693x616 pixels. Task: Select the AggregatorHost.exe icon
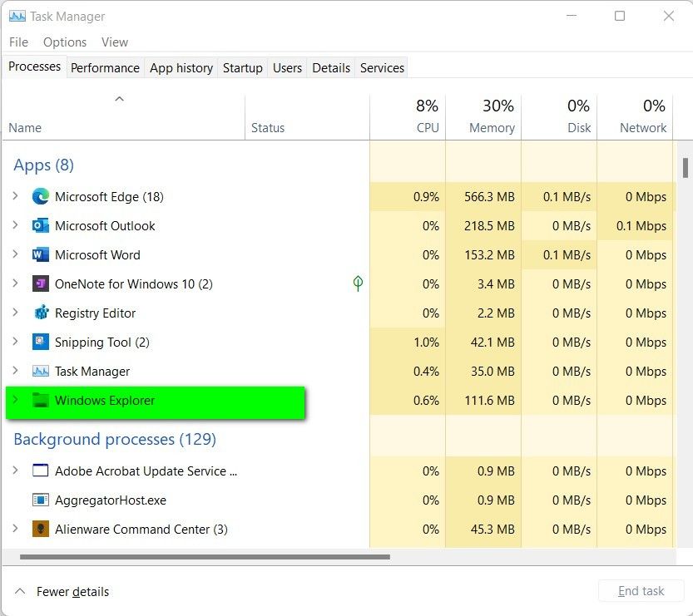click(39, 500)
